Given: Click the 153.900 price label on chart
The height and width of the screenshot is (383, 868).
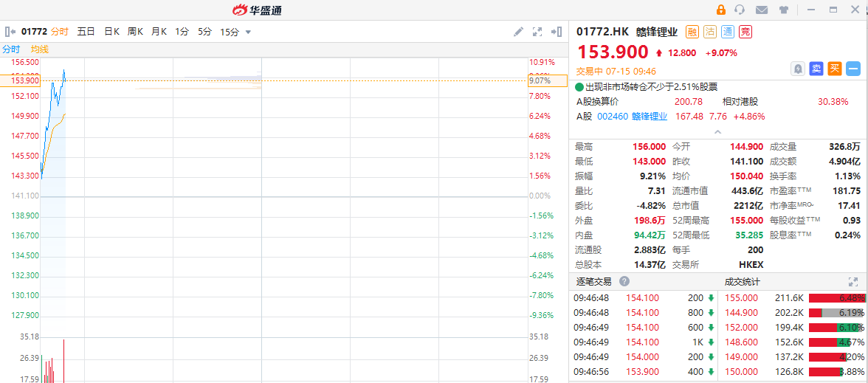Looking at the screenshot, I should pos(21,81).
